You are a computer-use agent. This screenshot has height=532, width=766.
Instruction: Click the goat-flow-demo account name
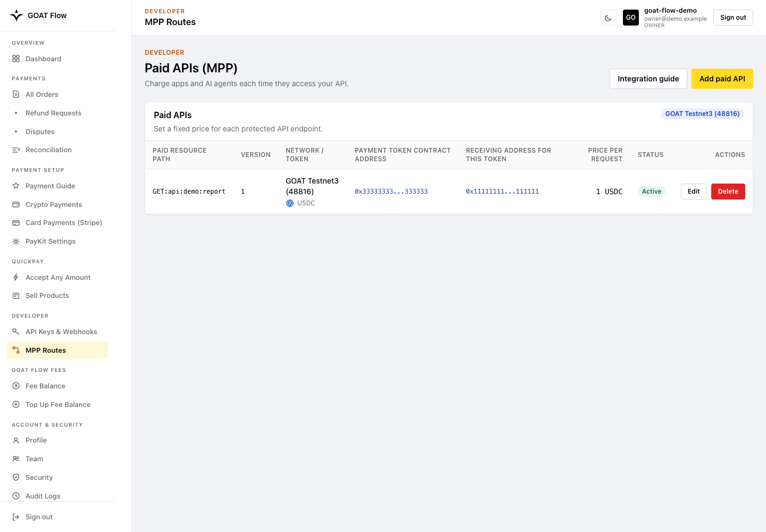[670, 11]
